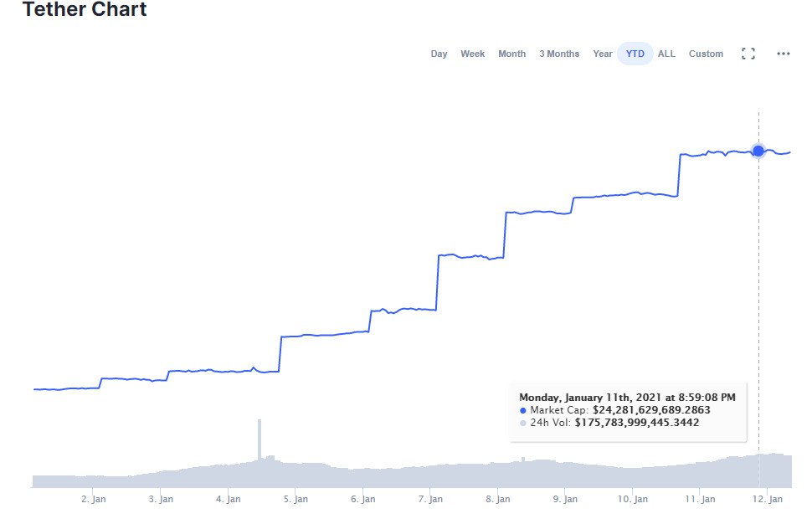Select the YTD range tab

(635, 54)
